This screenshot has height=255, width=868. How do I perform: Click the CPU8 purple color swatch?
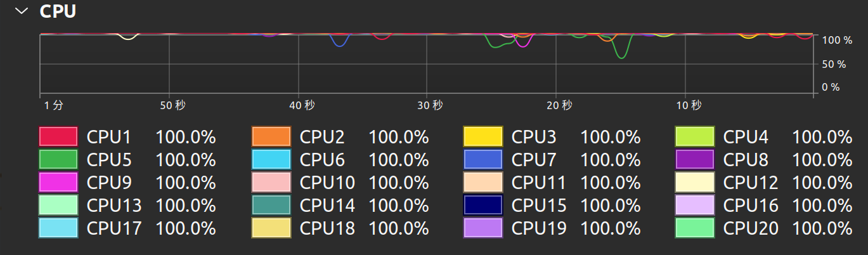pos(695,159)
